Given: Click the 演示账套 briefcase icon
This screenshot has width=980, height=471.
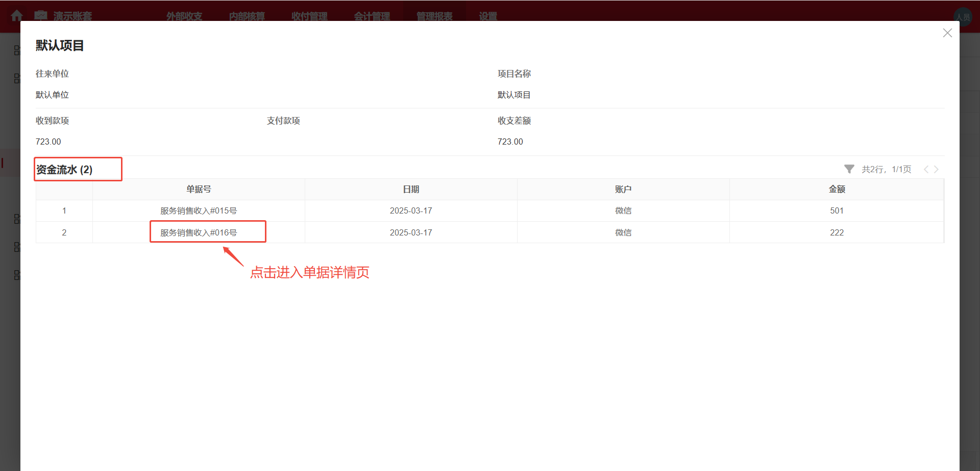Looking at the screenshot, I should point(41,16).
